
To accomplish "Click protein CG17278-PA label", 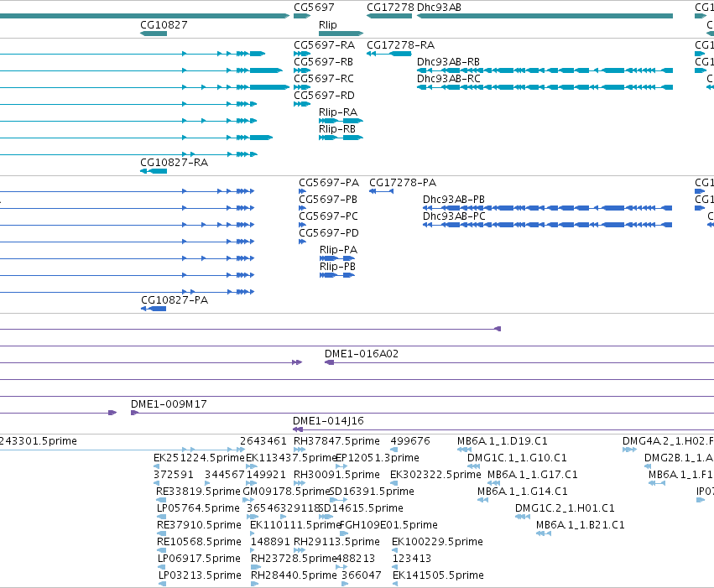I will tap(403, 183).
